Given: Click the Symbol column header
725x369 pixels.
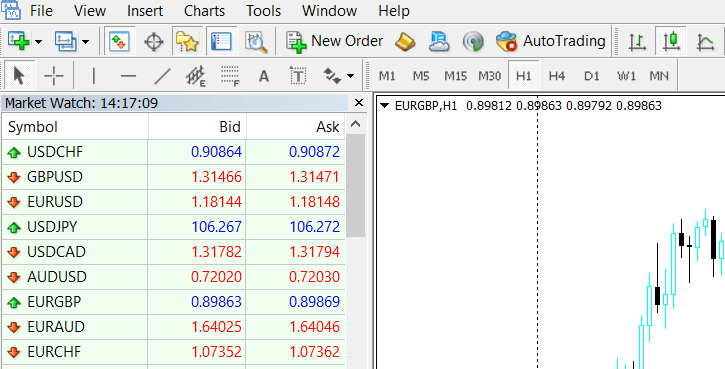Looking at the screenshot, I should (x=75, y=127).
